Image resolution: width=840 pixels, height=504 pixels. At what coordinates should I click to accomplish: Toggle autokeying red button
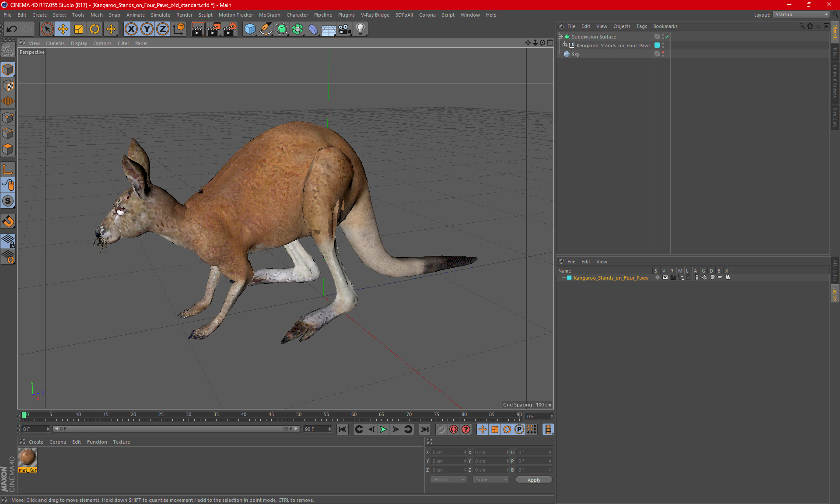454,429
